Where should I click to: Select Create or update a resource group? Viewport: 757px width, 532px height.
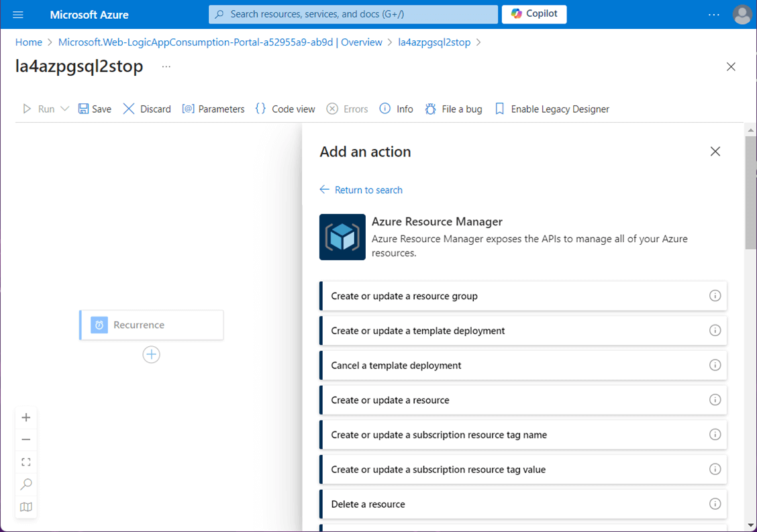[x=404, y=296]
